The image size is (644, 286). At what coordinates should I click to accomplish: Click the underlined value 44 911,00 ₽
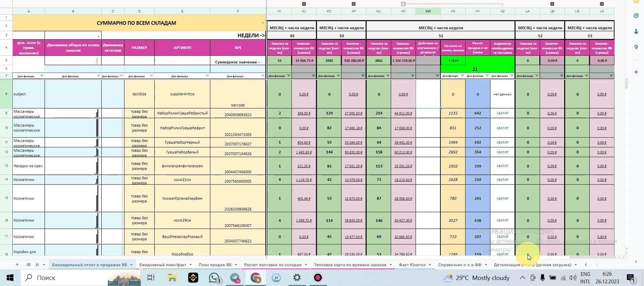(403, 113)
